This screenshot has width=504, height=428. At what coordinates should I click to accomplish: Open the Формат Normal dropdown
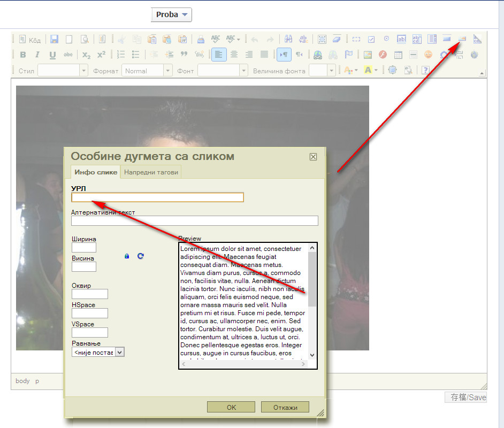(147, 71)
